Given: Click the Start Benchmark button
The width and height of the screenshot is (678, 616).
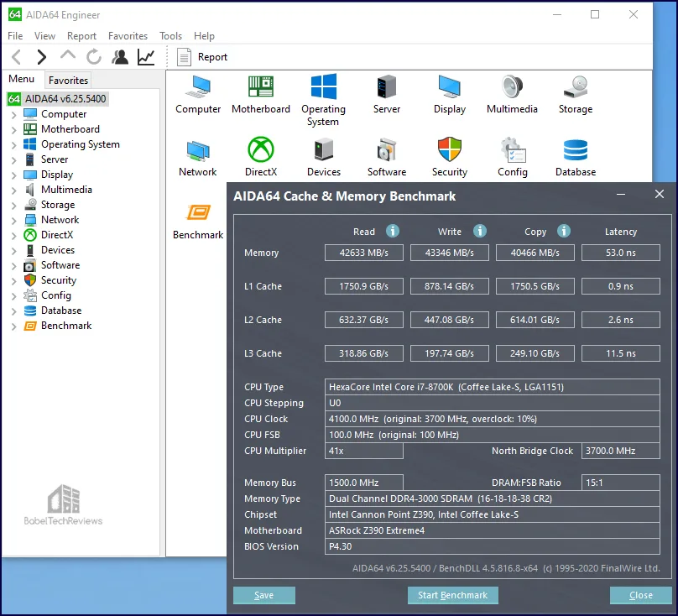Looking at the screenshot, I should pos(453,595).
